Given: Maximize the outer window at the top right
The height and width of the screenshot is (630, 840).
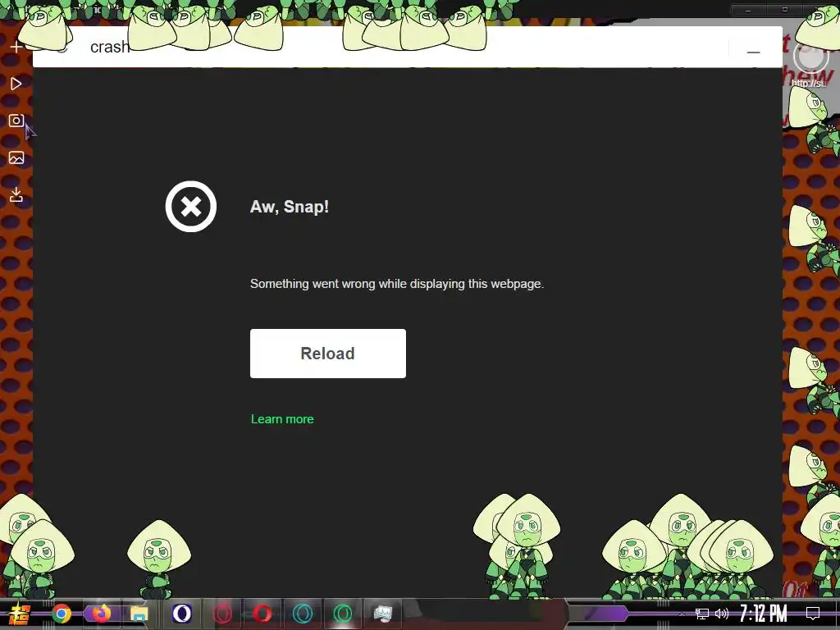Looking at the screenshot, I should [x=785, y=10].
